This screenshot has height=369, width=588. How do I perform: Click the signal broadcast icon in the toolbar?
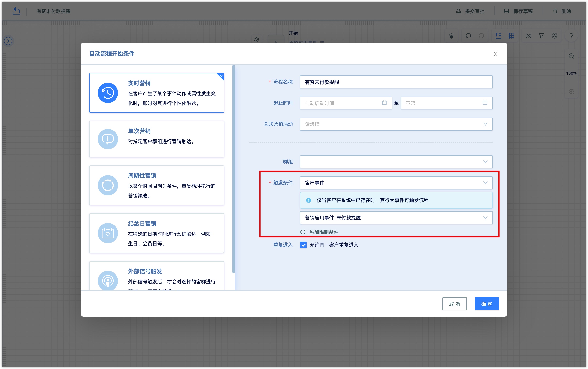point(528,36)
